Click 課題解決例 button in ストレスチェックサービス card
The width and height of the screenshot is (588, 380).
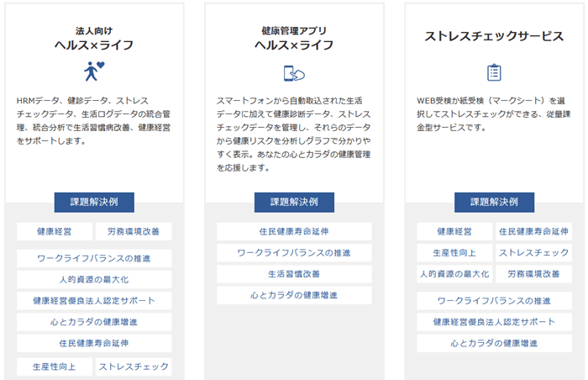point(494,202)
